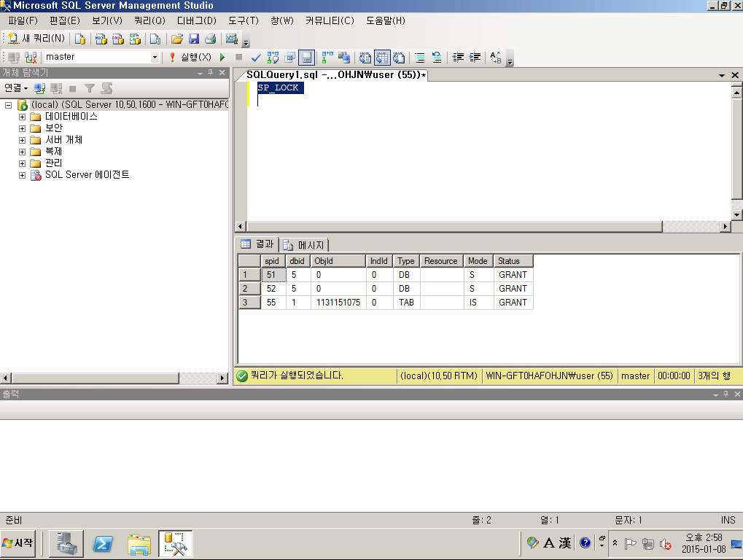Screen dimensions: 743x560
Task: Click the Analysis Services DMX Query icon
Action: (x=118, y=39)
